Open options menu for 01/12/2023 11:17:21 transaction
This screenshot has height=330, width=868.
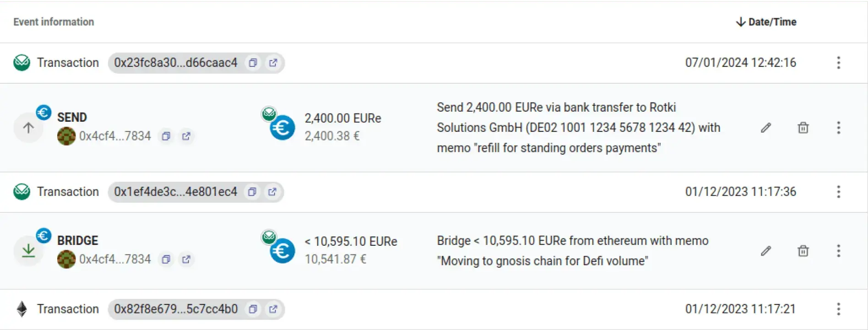click(838, 309)
